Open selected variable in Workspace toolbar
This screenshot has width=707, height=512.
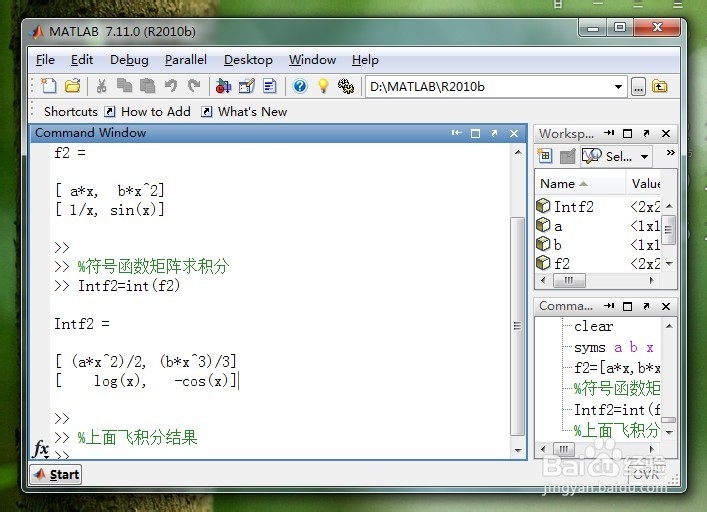(x=567, y=156)
